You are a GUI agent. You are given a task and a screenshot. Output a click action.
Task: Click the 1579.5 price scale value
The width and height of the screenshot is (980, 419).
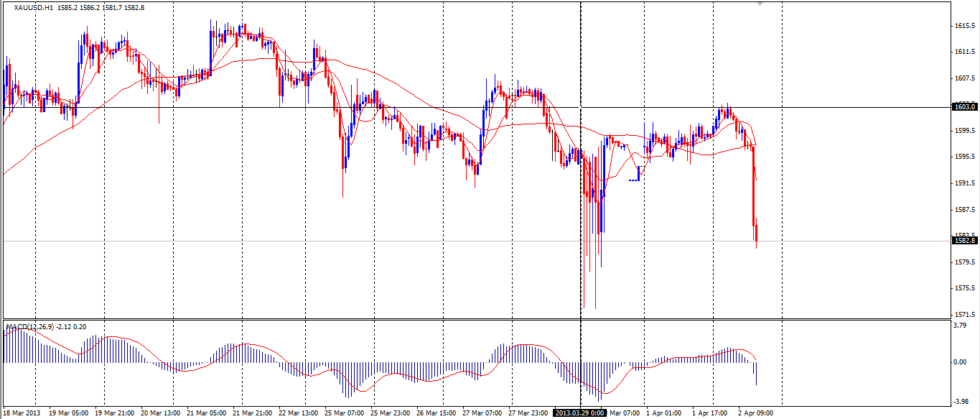965,262
